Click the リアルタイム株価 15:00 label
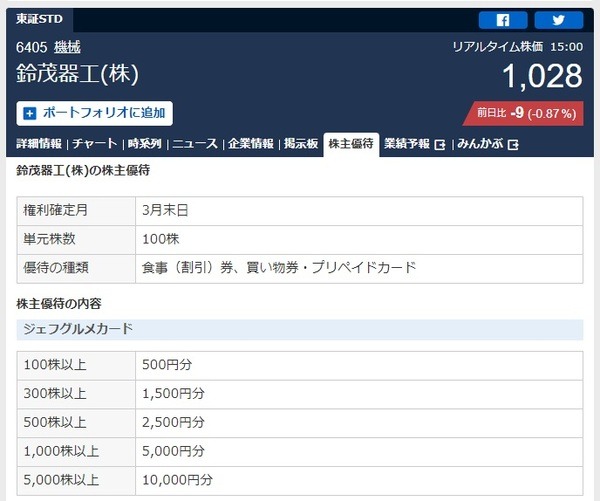The image size is (600, 501). point(518,47)
